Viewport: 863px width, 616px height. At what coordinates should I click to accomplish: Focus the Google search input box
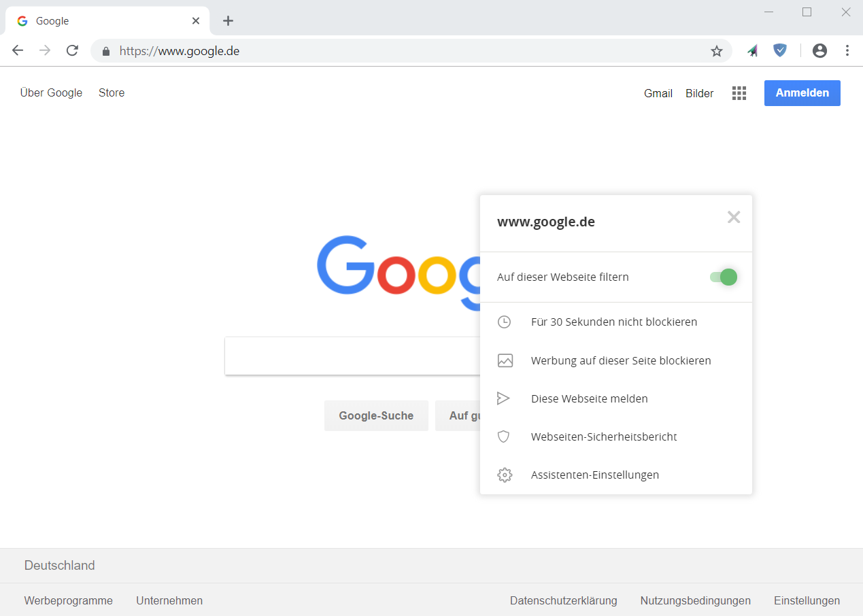pyautogui.click(x=352, y=356)
